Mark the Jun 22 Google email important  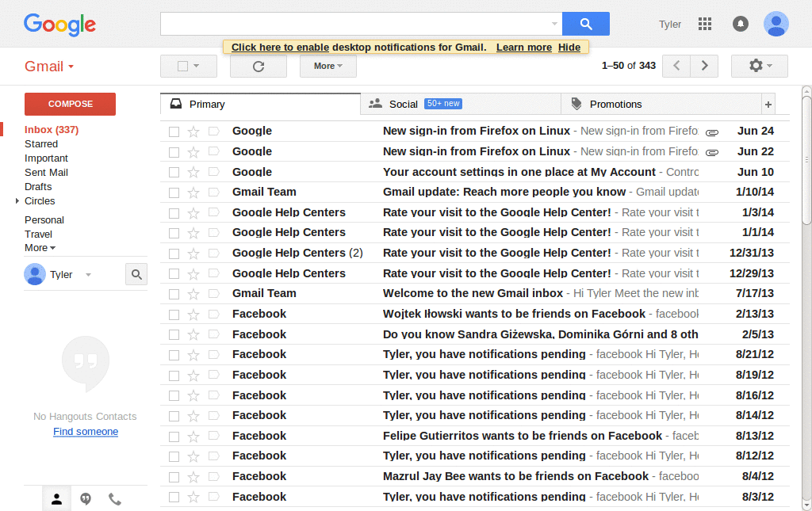pos(214,151)
